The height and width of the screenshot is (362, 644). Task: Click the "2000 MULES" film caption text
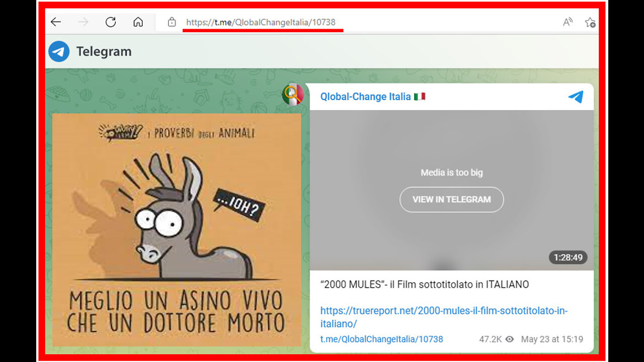coord(425,285)
